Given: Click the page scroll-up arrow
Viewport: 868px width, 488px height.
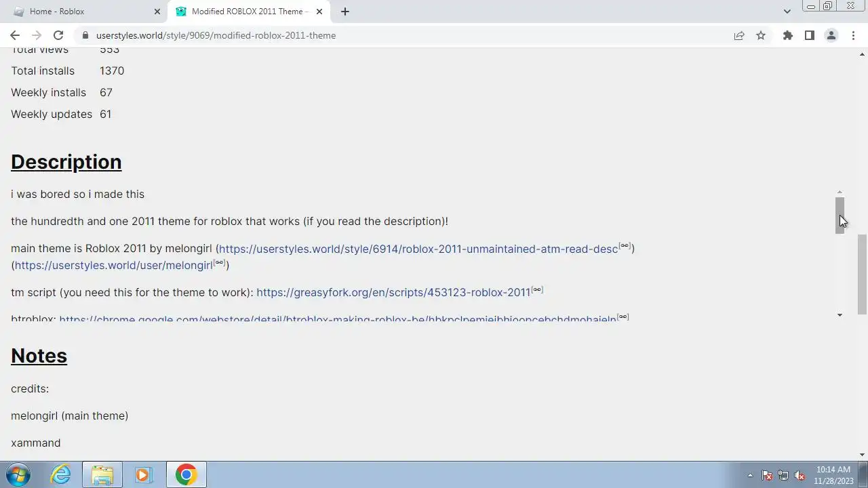Looking at the screenshot, I should pyautogui.click(x=862, y=54).
